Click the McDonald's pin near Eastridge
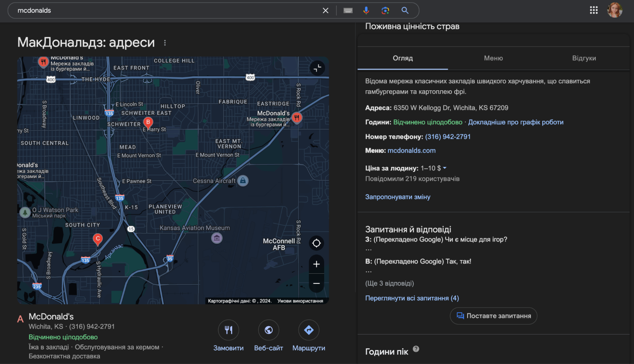This screenshot has height=364, width=634. pos(297,118)
